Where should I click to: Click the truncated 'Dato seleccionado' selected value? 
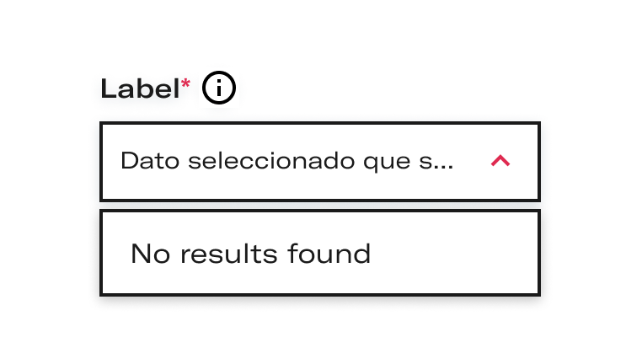pos(287,161)
